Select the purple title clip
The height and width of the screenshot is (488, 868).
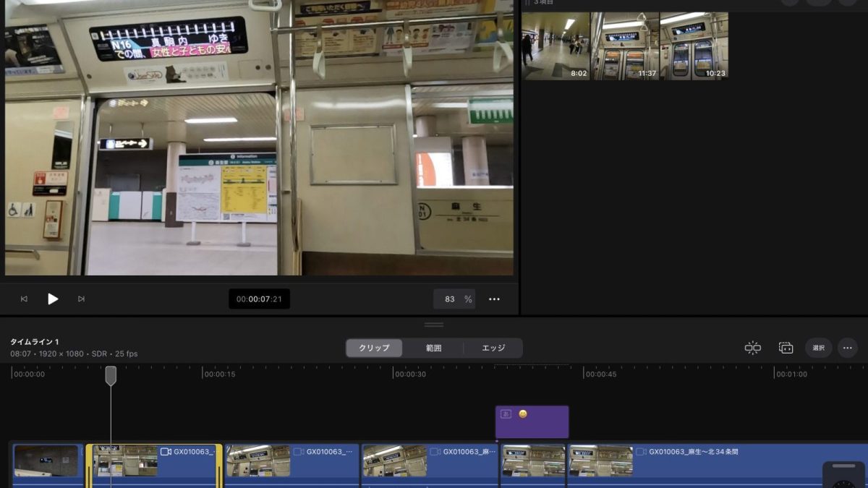(532, 422)
